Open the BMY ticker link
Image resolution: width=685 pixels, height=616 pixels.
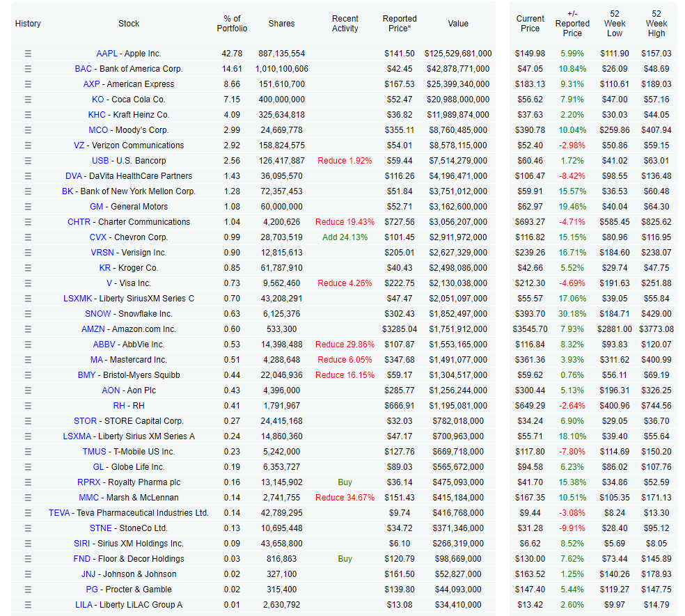pos(86,375)
